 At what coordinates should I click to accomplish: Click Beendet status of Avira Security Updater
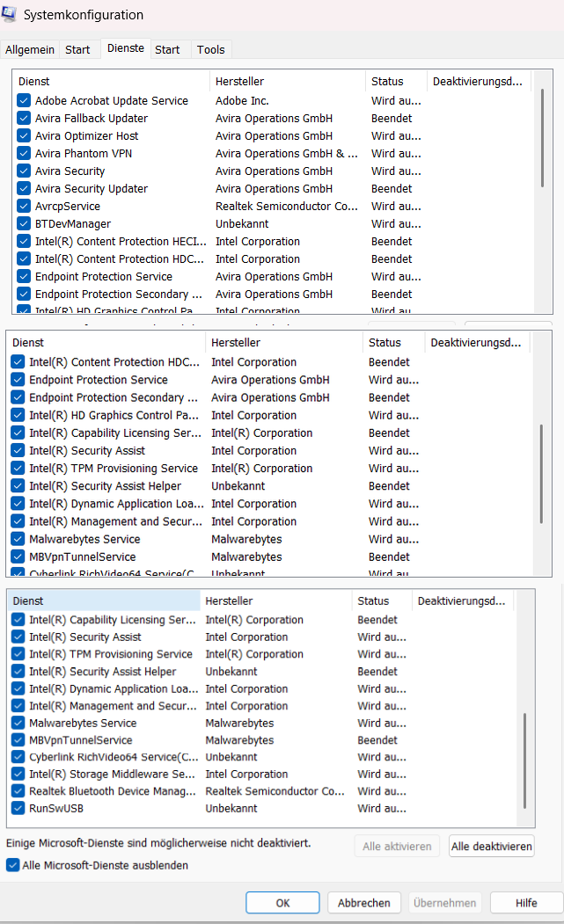point(392,188)
